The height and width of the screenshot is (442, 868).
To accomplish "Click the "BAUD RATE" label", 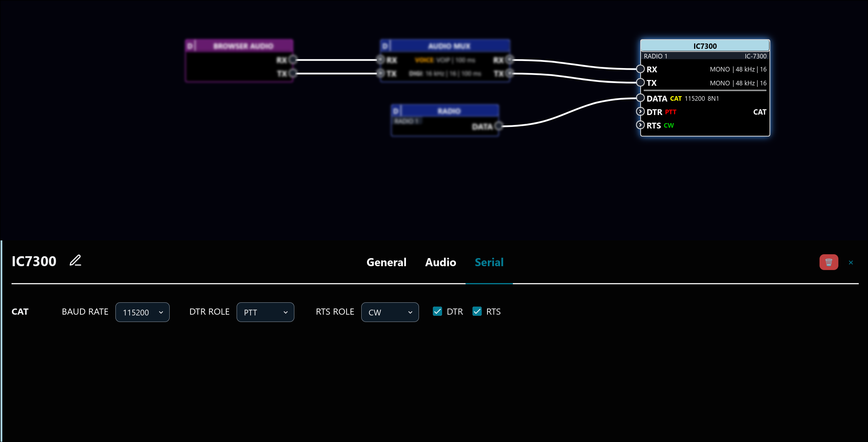I will point(85,312).
